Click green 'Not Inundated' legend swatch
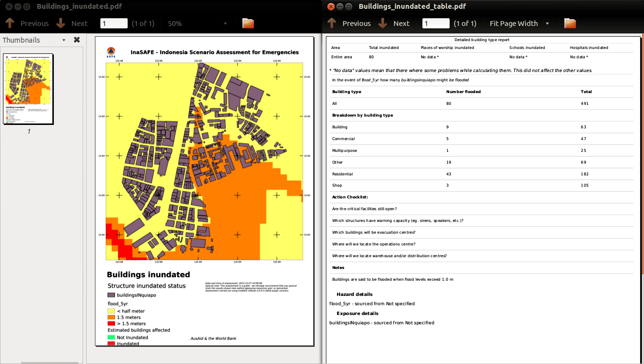Viewport: 644px width, 364px height. coord(111,338)
